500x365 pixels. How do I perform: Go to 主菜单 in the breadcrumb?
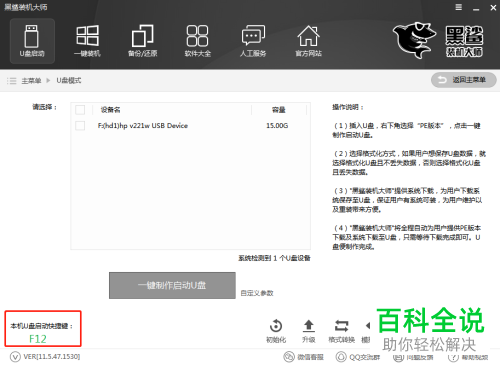[x=31, y=81]
